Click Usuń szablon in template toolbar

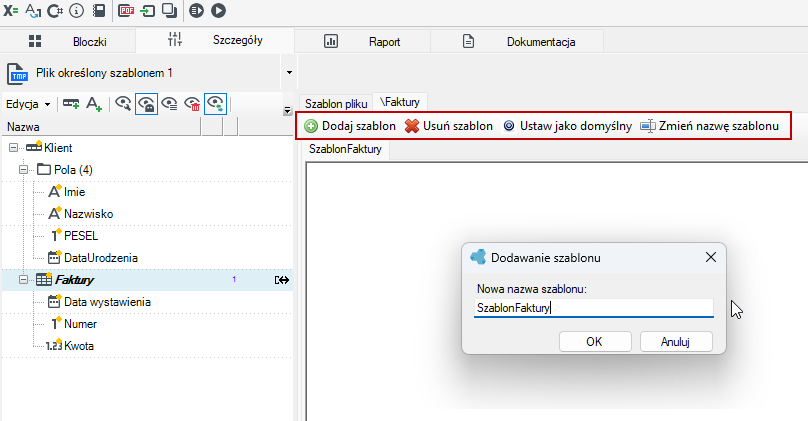point(448,126)
